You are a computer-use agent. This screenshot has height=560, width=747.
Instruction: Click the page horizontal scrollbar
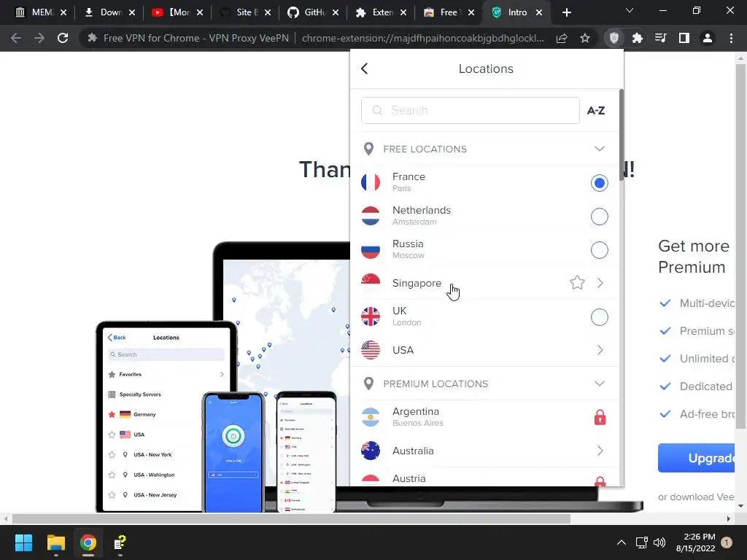point(291,518)
